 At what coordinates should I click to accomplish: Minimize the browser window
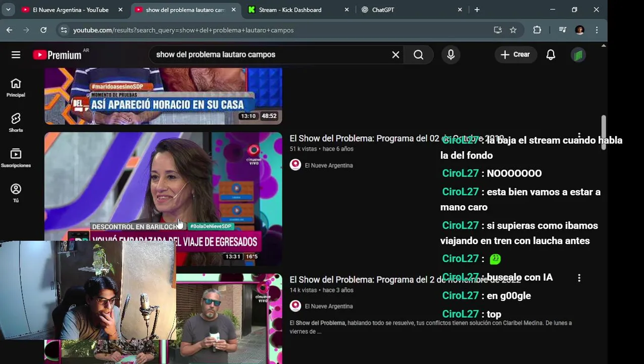[553, 10]
